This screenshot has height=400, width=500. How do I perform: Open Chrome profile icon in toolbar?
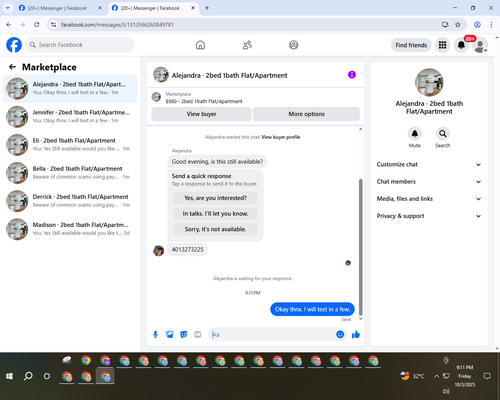477,25
